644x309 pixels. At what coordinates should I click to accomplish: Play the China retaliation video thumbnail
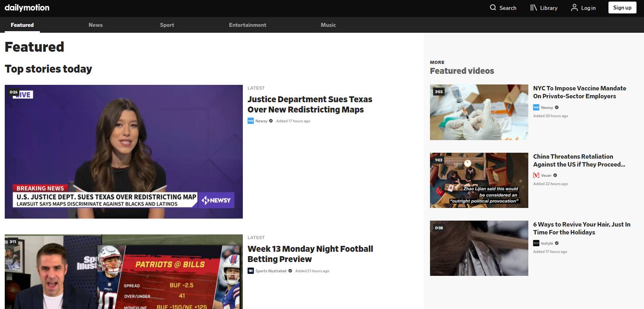(479, 180)
